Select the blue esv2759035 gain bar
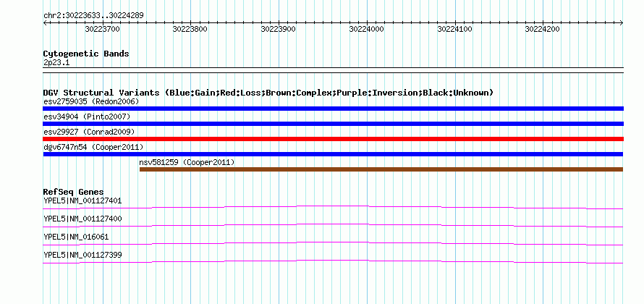 point(333,109)
